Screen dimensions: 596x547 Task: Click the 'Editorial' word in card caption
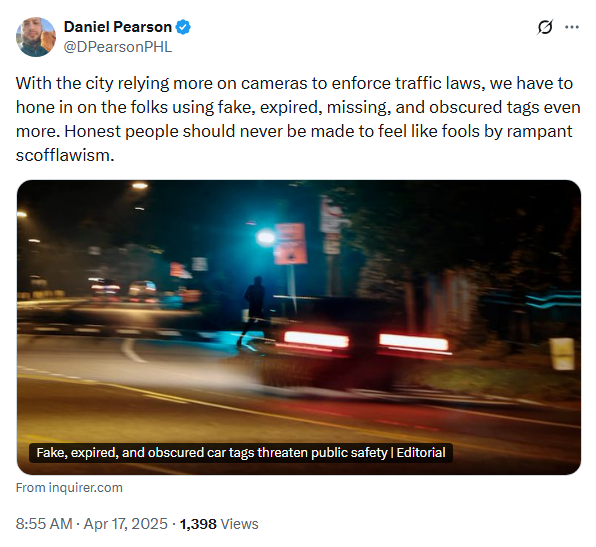pyautogui.click(x=421, y=453)
